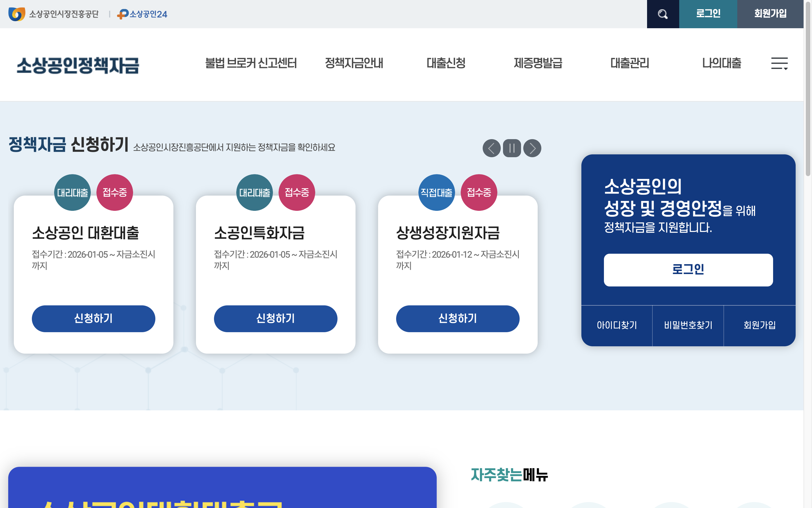This screenshot has width=812, height=508.
Task: Open the hamburger all-menu icon
Action: (779, 63)
